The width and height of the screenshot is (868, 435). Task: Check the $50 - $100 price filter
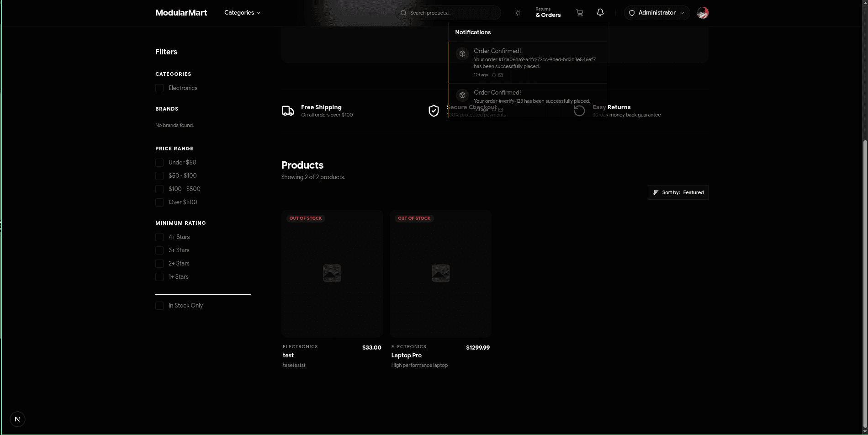pos(159,176)
